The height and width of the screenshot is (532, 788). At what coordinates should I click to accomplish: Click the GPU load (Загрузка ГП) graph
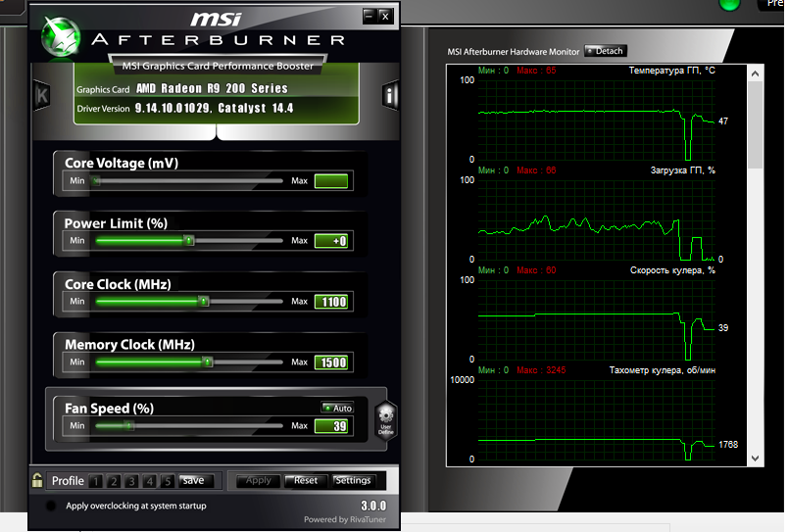click(596, 220)
